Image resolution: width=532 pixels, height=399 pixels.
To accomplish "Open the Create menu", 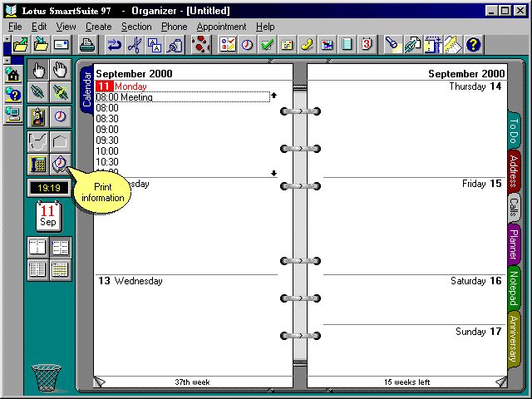I will pos(98,27).
